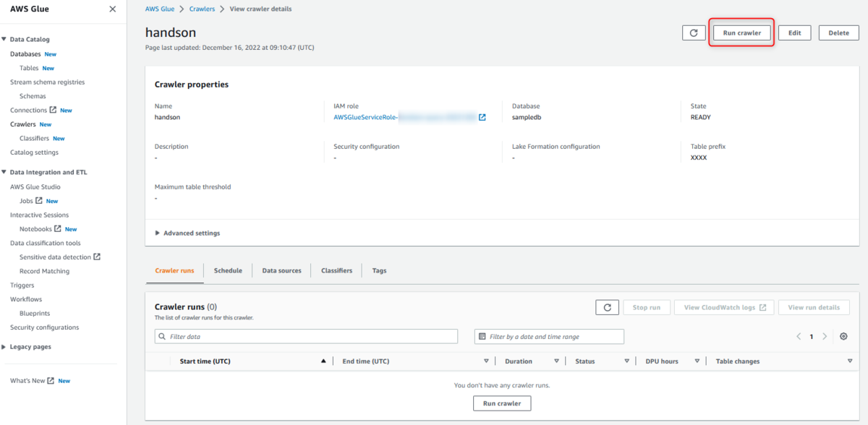Viewport: 868px width, 425px height.
Task: Sort by Start time ascending arrow
Action: [323, 361]
